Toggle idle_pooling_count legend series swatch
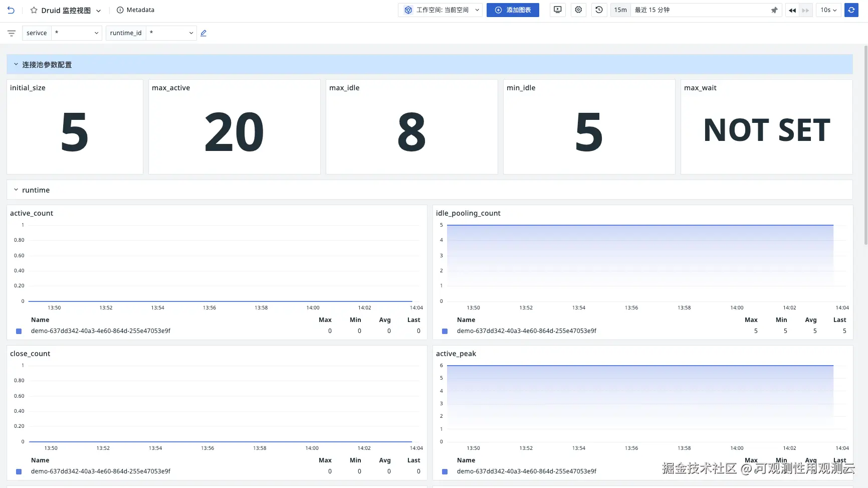This screenshot has width=868, height=488. tap(445, 331)
